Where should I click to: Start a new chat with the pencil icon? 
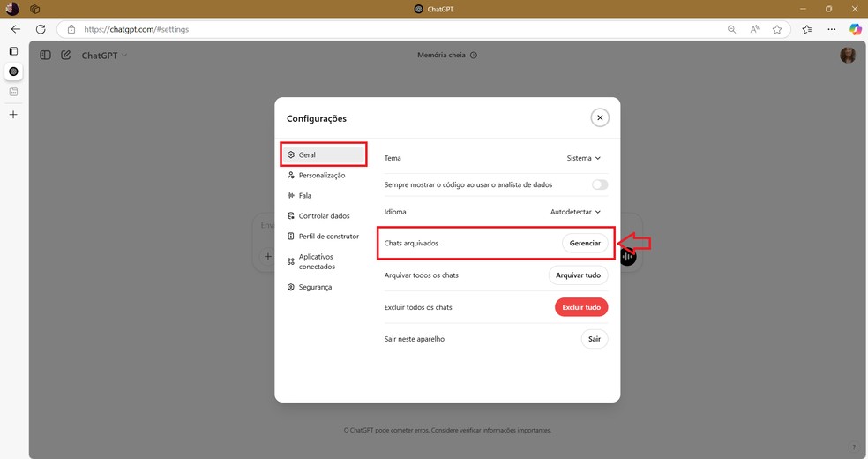(x=66, y=56)
